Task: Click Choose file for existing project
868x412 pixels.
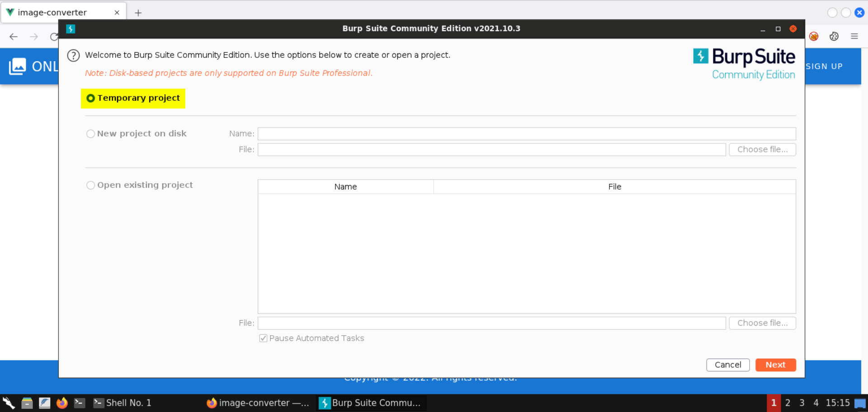Action: 762,323
